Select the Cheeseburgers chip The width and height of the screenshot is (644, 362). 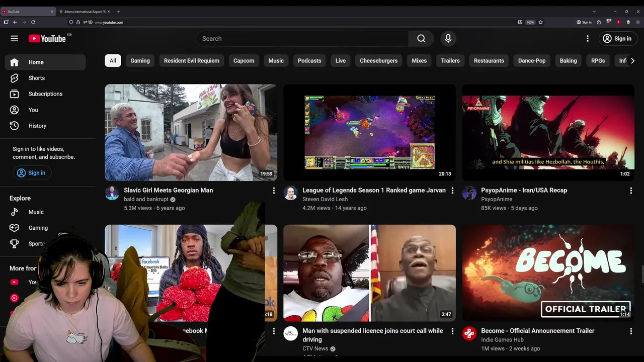(379, 61)
